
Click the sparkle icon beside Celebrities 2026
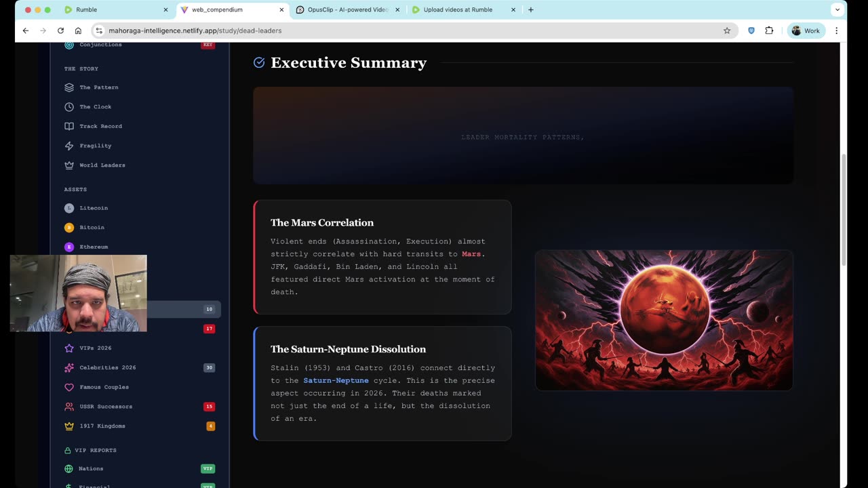pyautogui.click(x=69, y=367)
